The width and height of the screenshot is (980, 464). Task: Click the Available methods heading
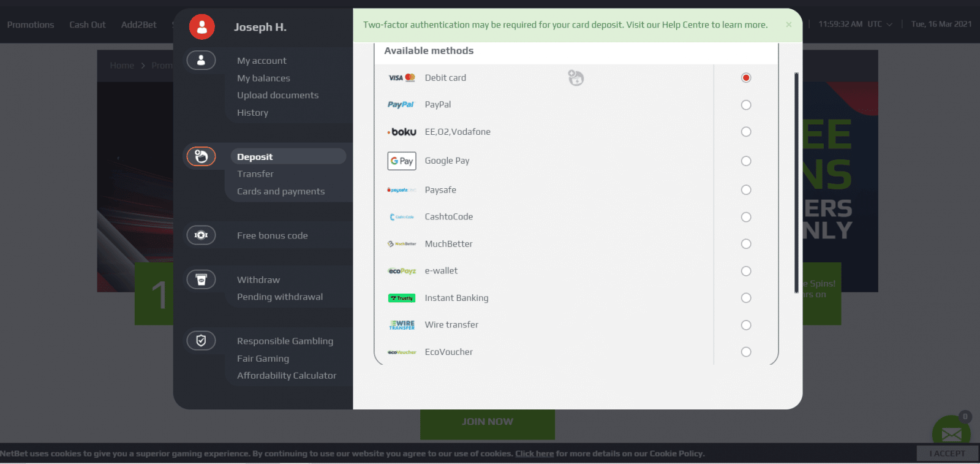point(429,51)
